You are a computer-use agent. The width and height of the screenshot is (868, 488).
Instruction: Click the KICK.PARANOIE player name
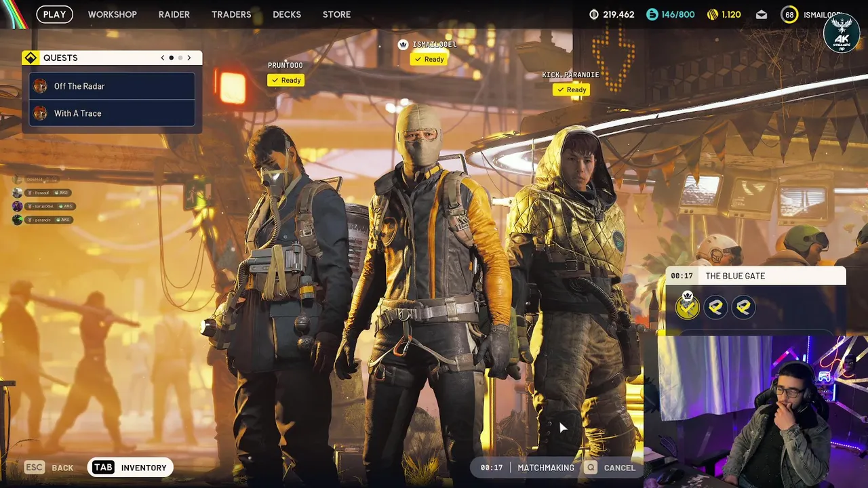571,75
